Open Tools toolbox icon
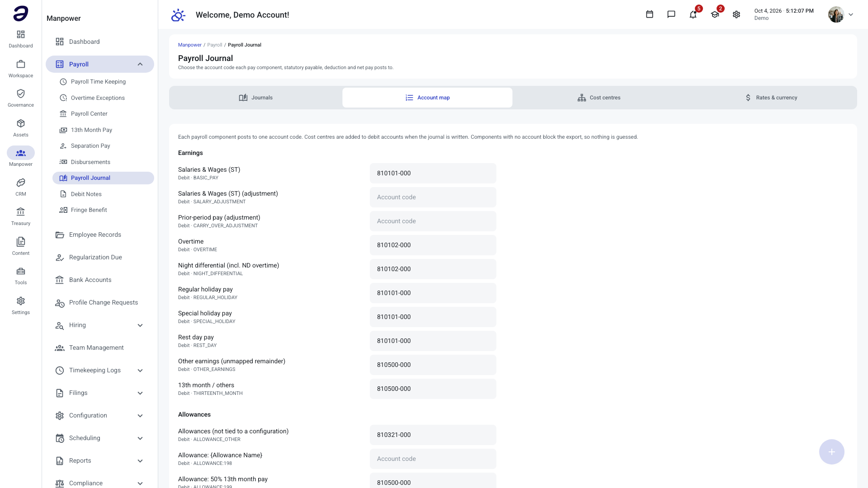 [21, 276]
